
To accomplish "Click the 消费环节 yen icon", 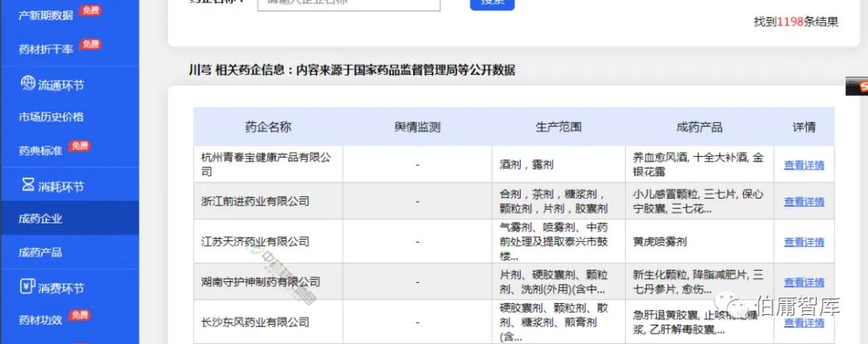I will (27, 286).
